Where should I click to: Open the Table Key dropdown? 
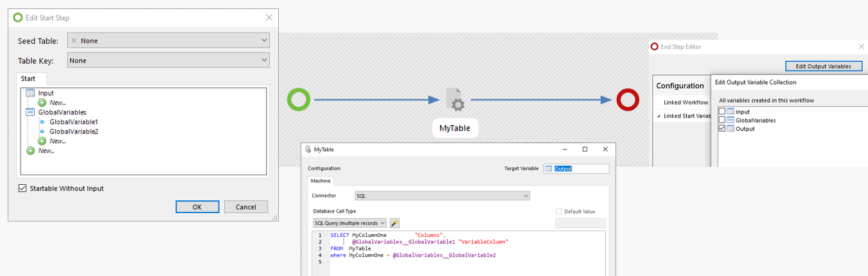168,60
